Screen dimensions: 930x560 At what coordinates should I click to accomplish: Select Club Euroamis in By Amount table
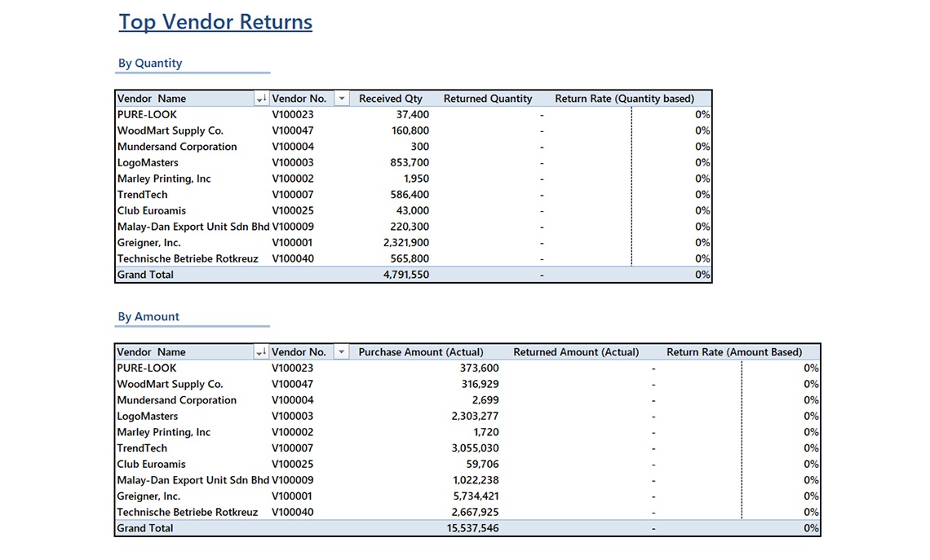(x=151, y=465)
